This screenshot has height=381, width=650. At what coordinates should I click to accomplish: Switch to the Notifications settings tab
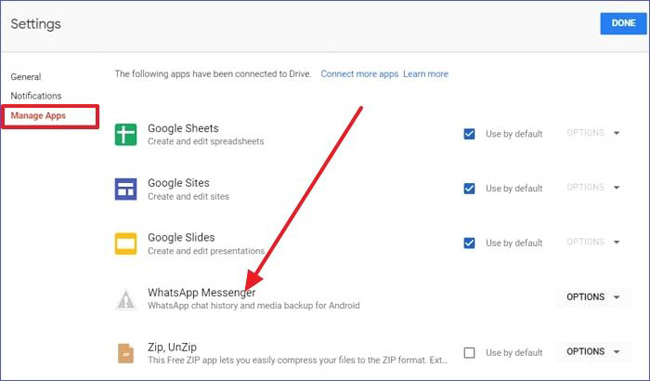(36, 96)
